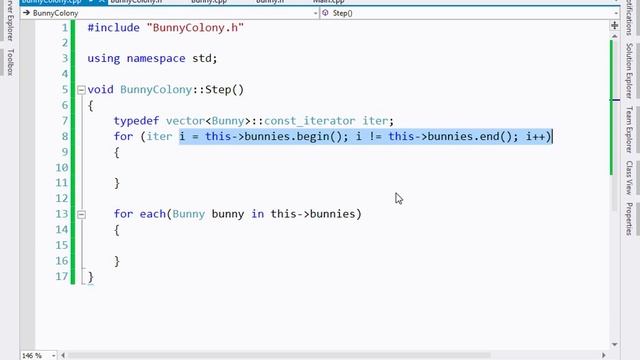Collapse the Step() function at line 5

pos(81,90)
